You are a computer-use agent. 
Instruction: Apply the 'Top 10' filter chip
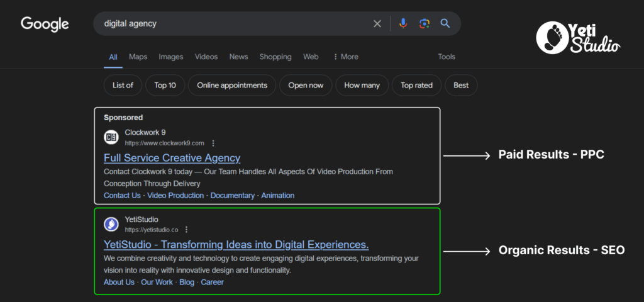(165, 86)
